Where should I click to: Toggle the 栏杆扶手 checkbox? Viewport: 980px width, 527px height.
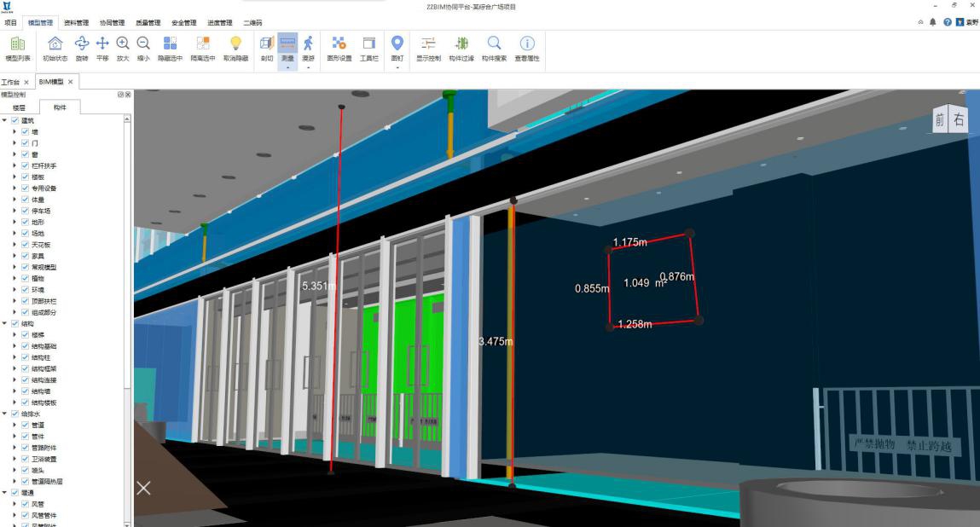[25, 165]
